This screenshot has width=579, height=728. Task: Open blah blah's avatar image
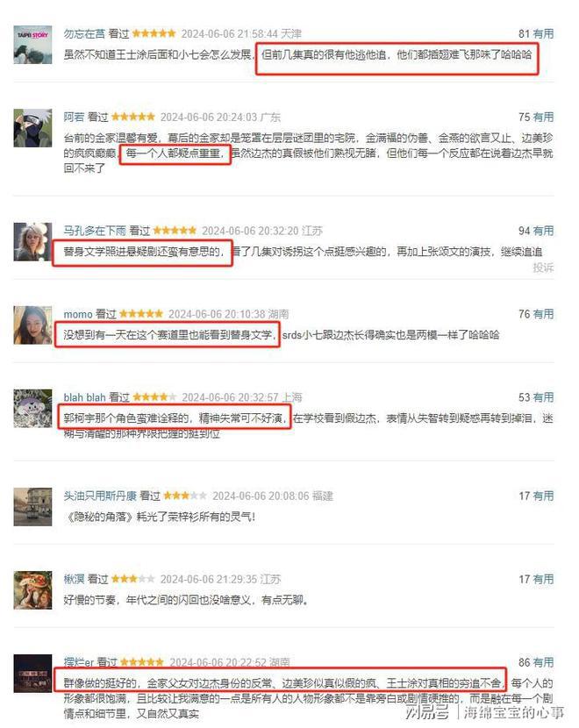pos(32,409)
